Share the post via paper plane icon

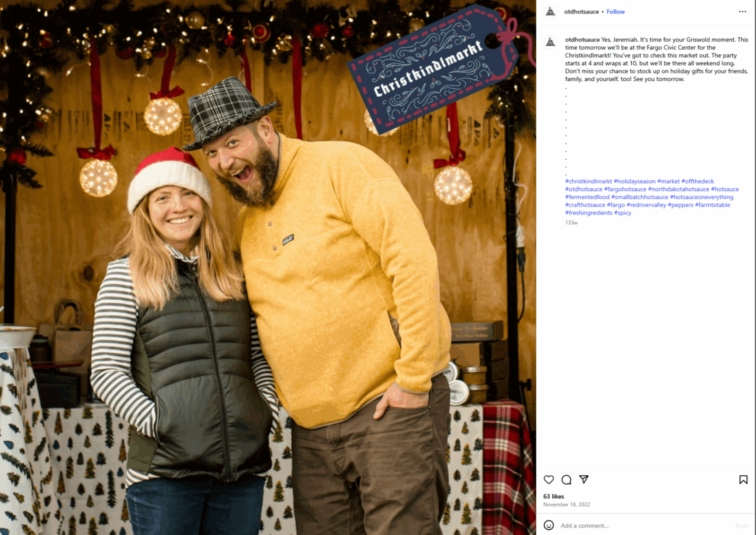584,479
